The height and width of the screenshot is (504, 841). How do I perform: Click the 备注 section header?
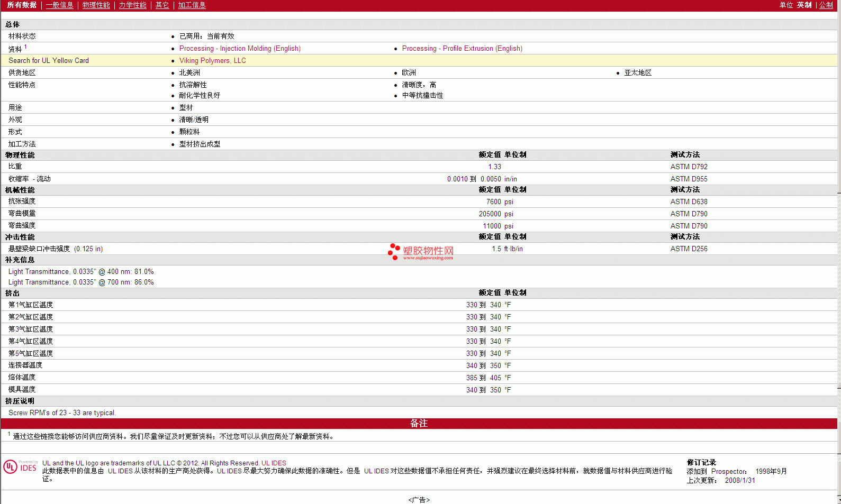[x=419, y=423]
